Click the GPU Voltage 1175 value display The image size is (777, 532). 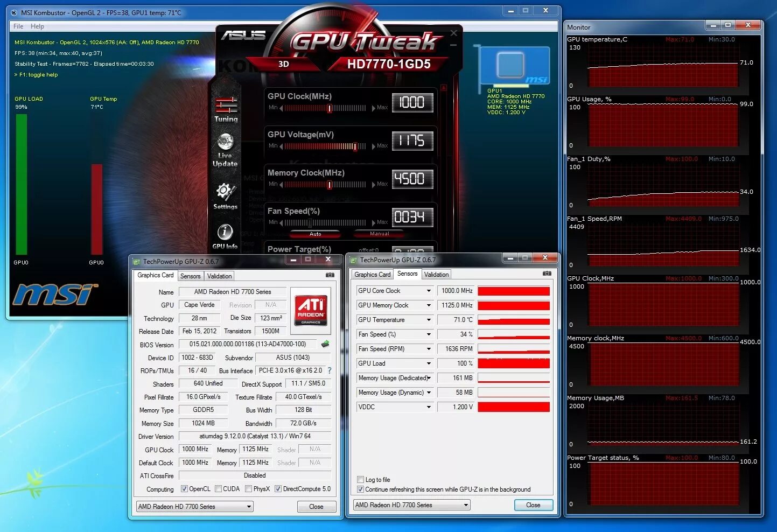click(412, 141)
